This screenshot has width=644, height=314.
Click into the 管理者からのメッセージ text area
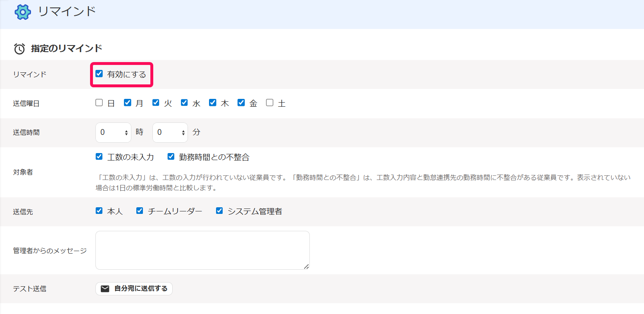point(202,250)
